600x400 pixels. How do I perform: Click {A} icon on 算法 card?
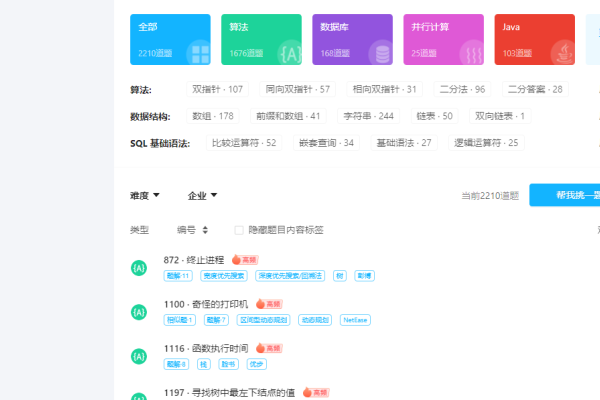tap(291, 54)
